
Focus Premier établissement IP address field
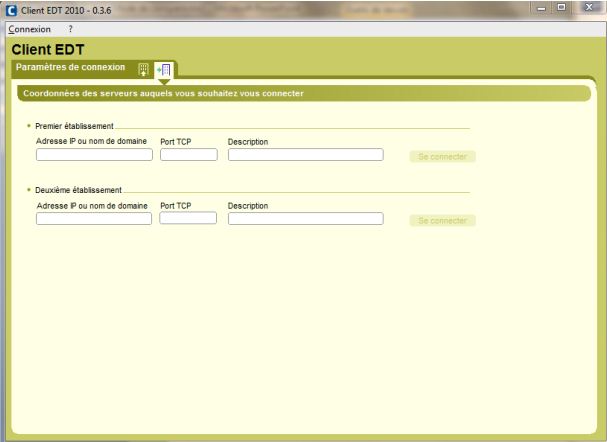pos(94,155)
